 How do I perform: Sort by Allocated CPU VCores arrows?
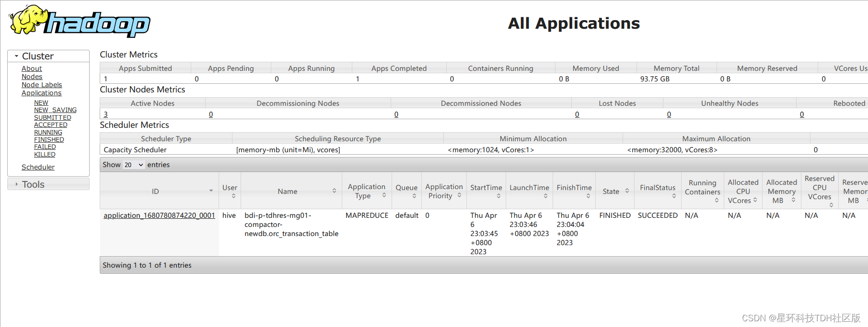[x=755, y=200]
